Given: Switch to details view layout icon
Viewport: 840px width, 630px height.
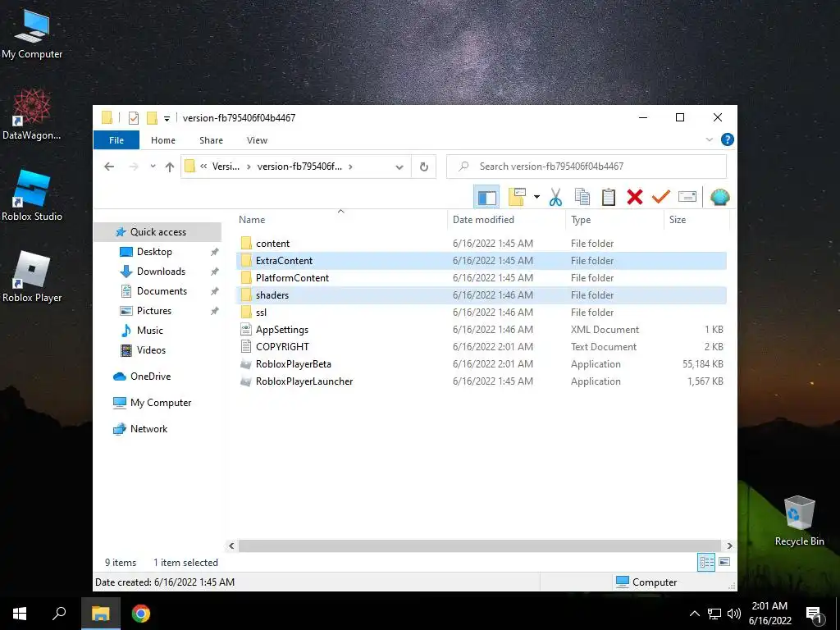Looking at the screenshot, I should coord(706,563).
